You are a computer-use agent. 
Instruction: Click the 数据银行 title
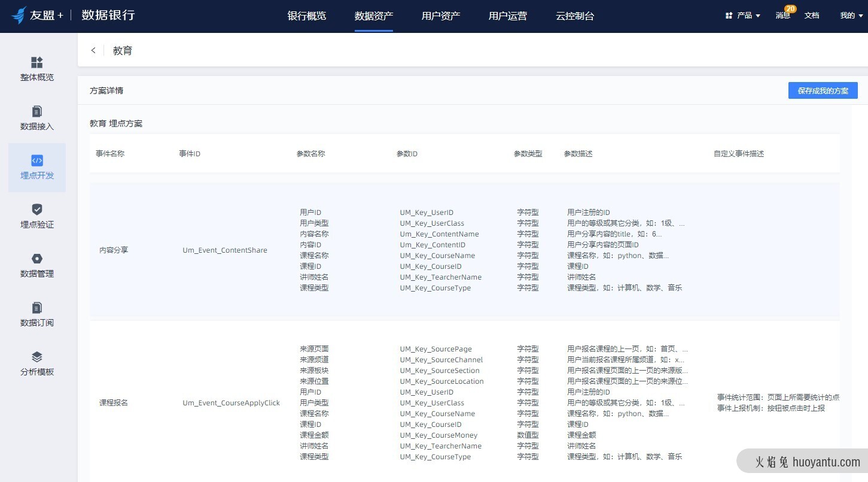tap(108, 15)
